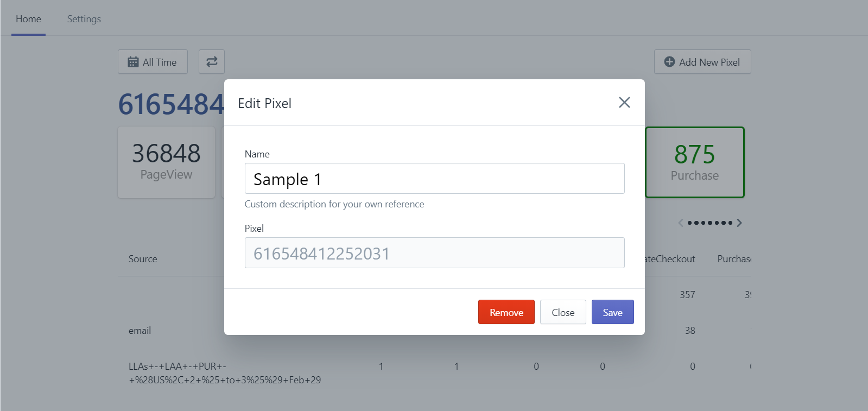
Task: Switch to the Home tab
Action: point(28,19)
